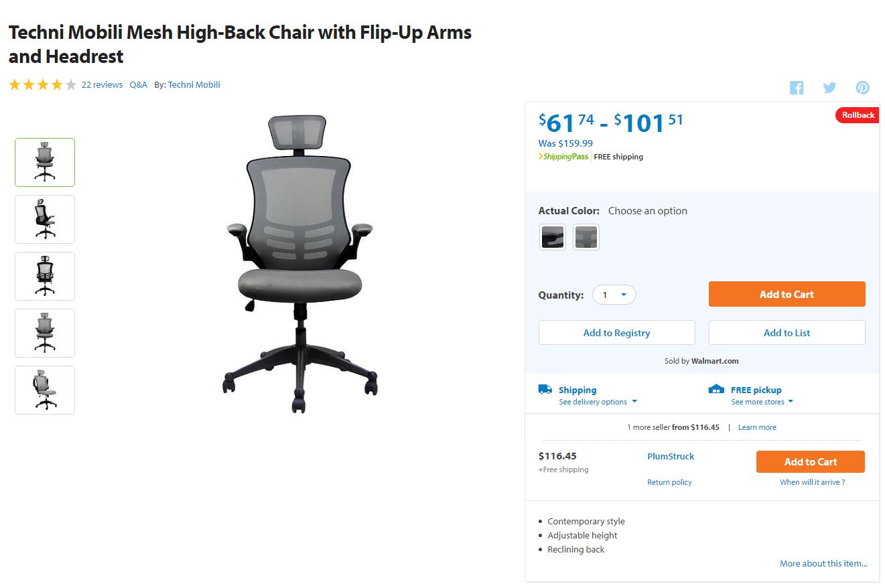The height and width of the screenshot is (588, 885).
Task: Open the Q&A section
Action: 138,85
